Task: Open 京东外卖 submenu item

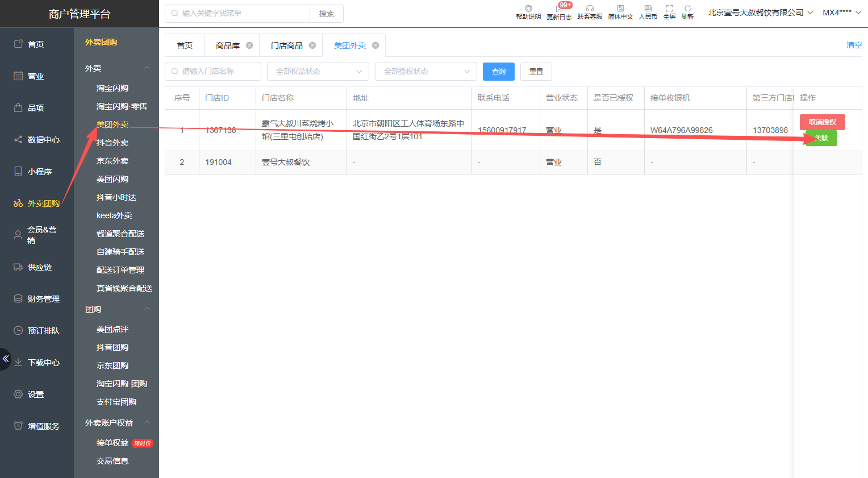Action: pyautogui.click(x=112, y=161)
